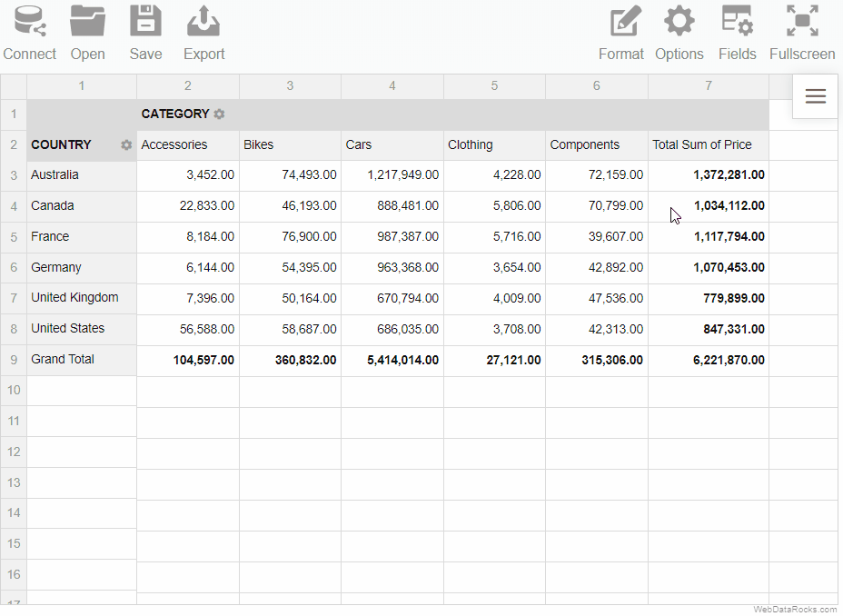The image size is (843, 616).
Task: Switch to Fullscreen mode
Action: (802, 34)
